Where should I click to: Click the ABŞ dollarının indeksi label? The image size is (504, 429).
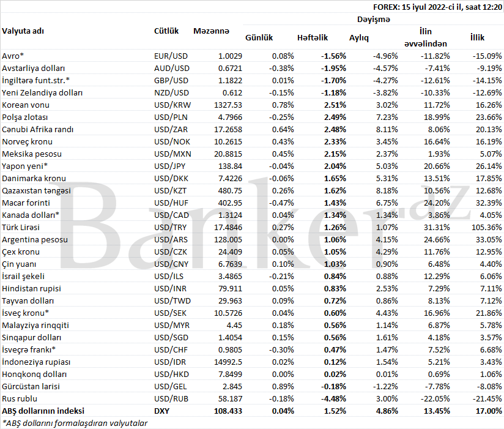pyautogui.click(x=43, y=411)
